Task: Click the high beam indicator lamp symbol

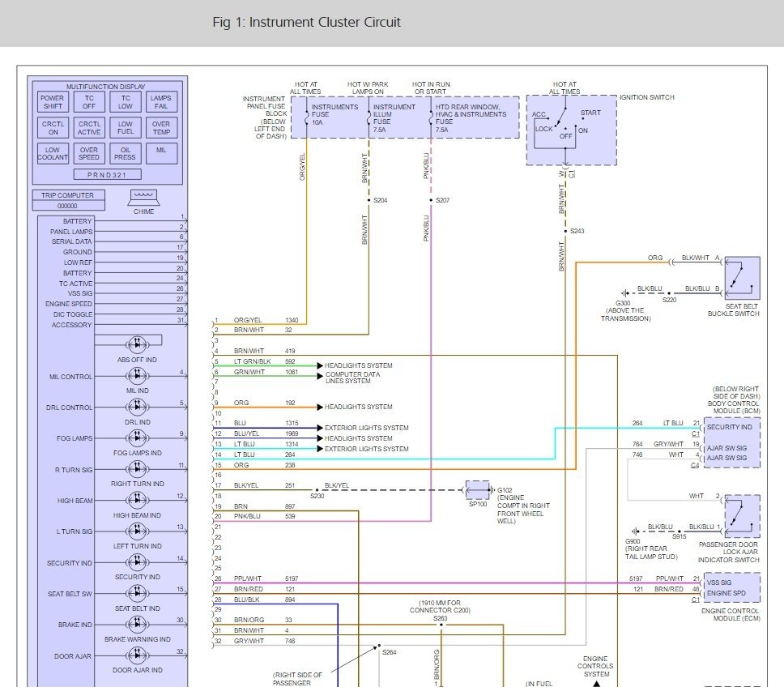Action: click(138, 500)
